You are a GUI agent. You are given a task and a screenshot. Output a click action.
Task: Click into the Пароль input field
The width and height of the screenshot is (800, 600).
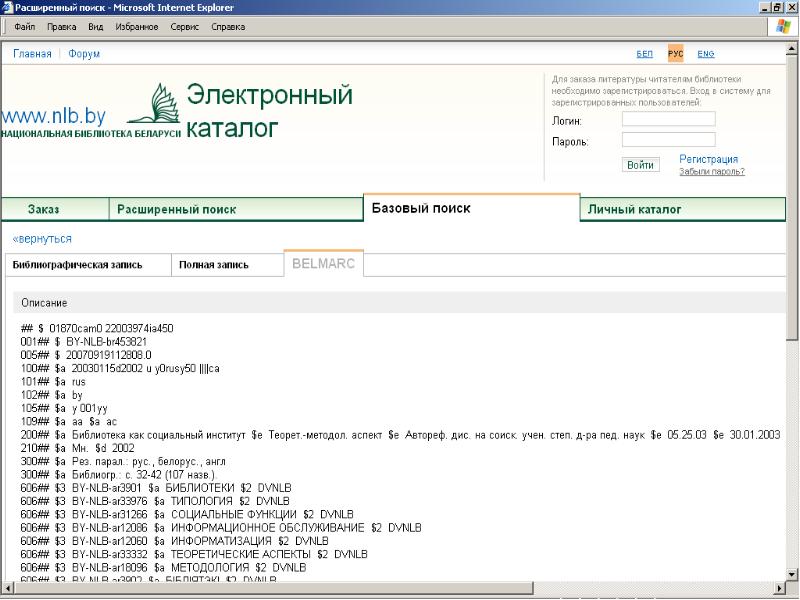[668, 140]
